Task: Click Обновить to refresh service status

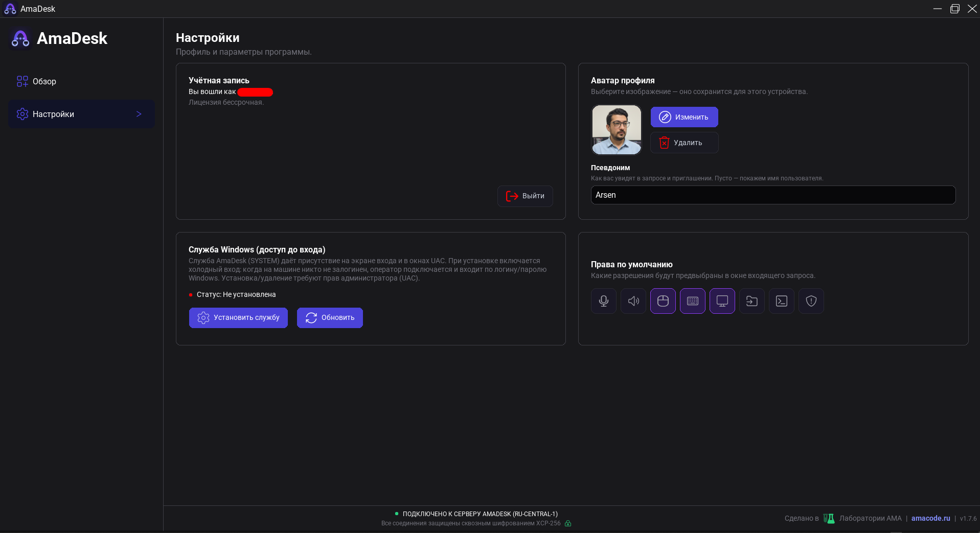Action: [x=330, y=318]
